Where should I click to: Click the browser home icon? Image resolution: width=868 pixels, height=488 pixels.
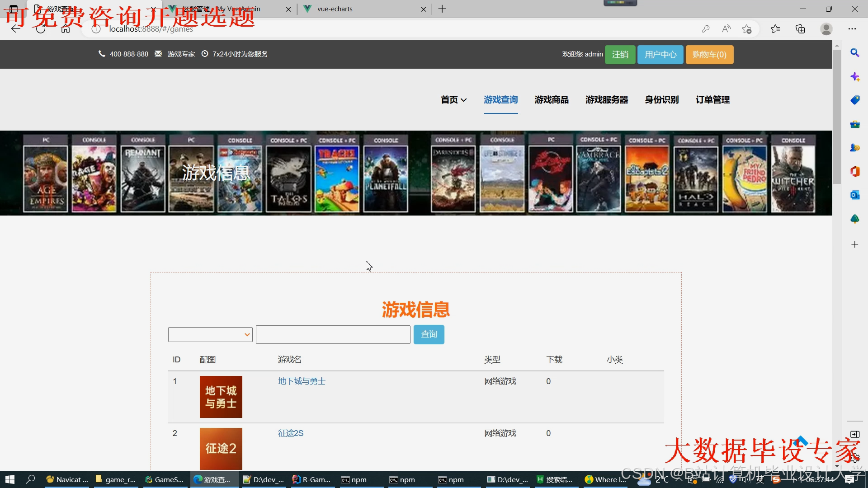66,29
